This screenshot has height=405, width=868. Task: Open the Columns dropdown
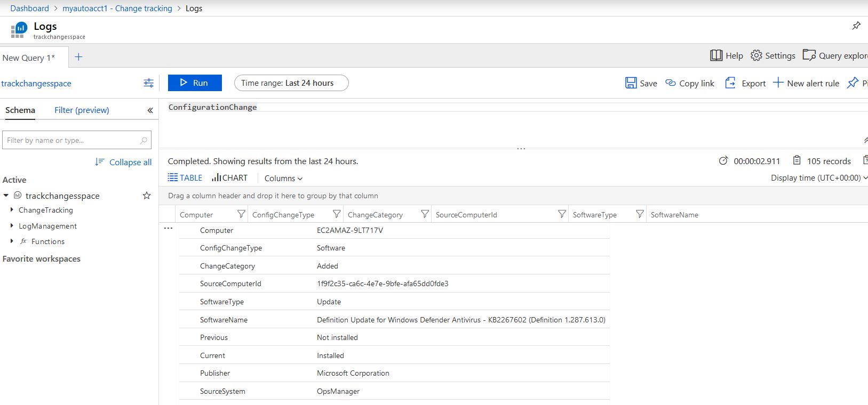283,178
